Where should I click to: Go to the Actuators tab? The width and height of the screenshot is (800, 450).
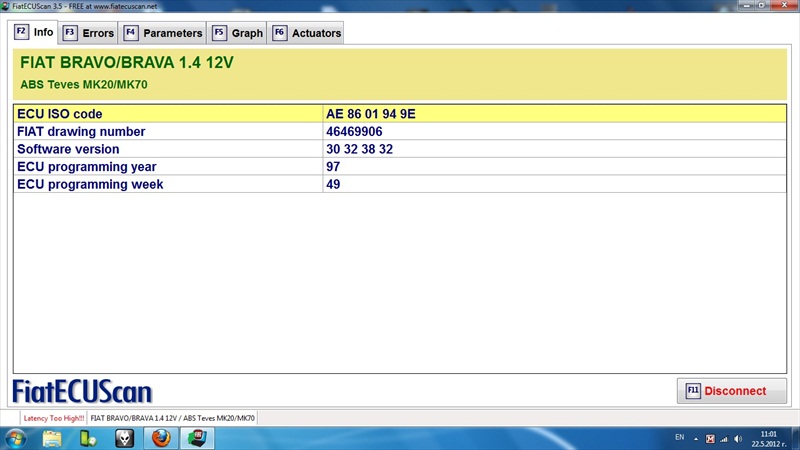click(x=306, y=33)
